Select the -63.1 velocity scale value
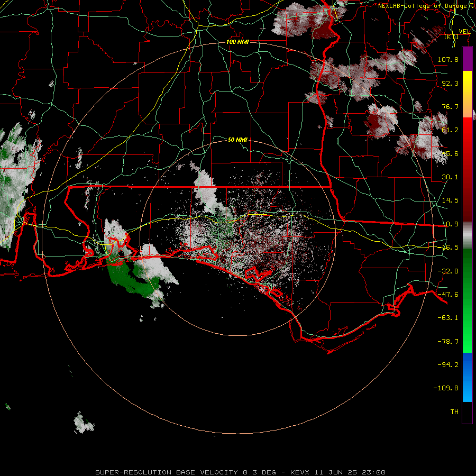Screen dimensions: 476x476 448,318
